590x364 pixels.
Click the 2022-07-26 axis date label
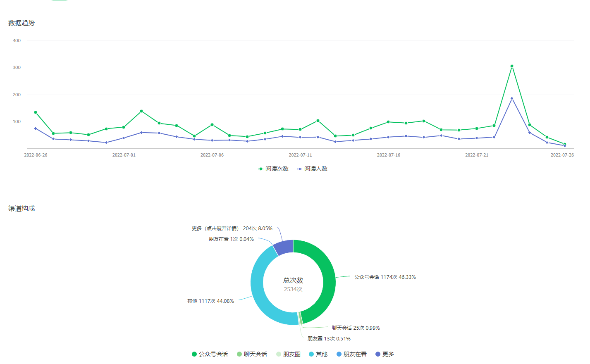pos(562,155)
